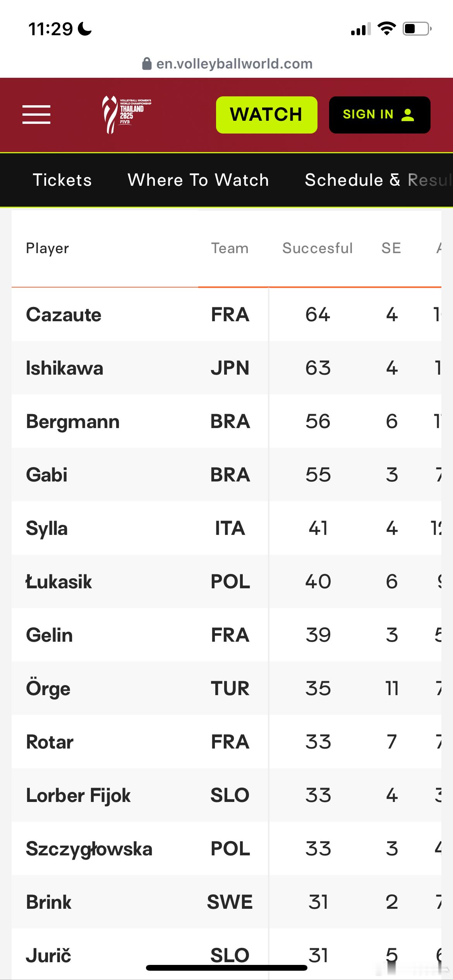Select player Ishikawa row
Screen dimensions: 453x980
tap(226, 368)
